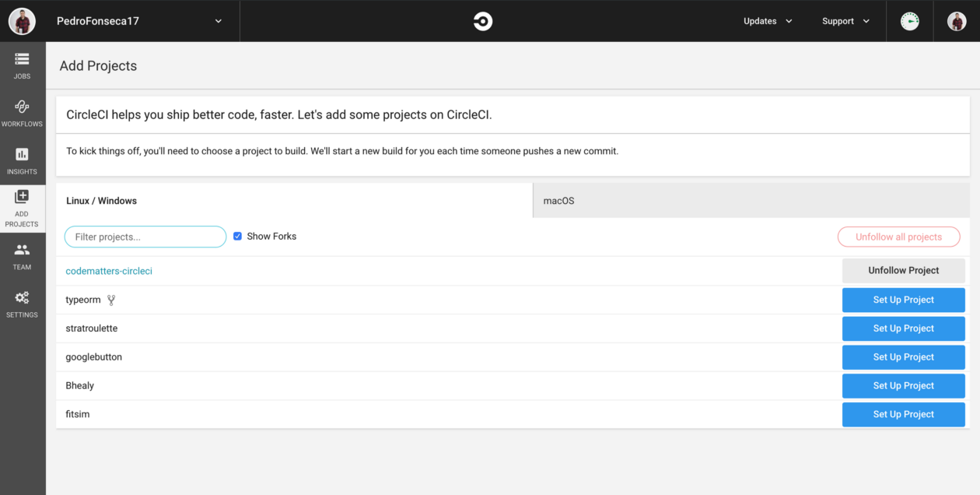Viewport: 980px width, 495px height.
Task: Click the fork icon next to typeorm
Action: point(110,299)
